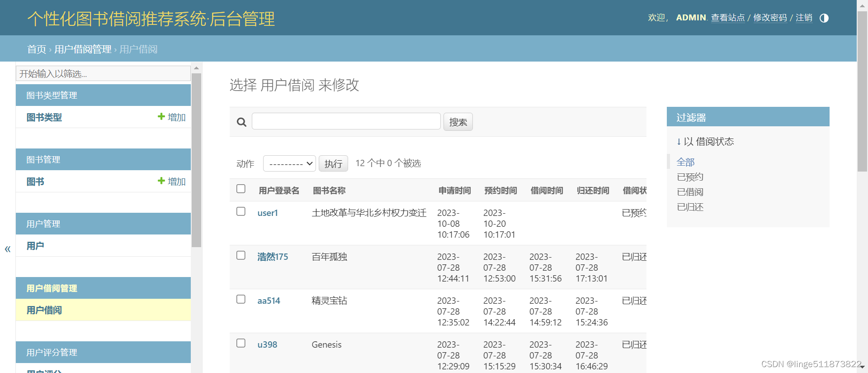
Task: Sort by 用户登录名 column header
Action: pos(279,191)
